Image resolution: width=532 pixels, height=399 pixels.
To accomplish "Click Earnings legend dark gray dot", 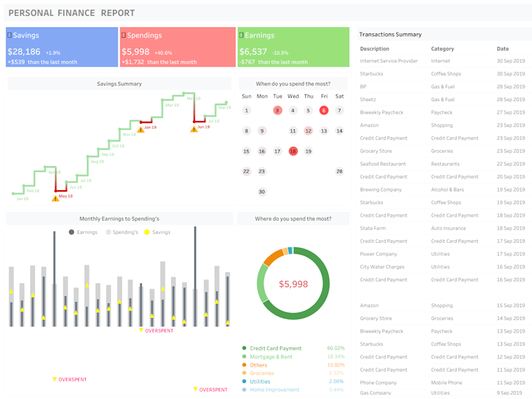I will [71, 232].
